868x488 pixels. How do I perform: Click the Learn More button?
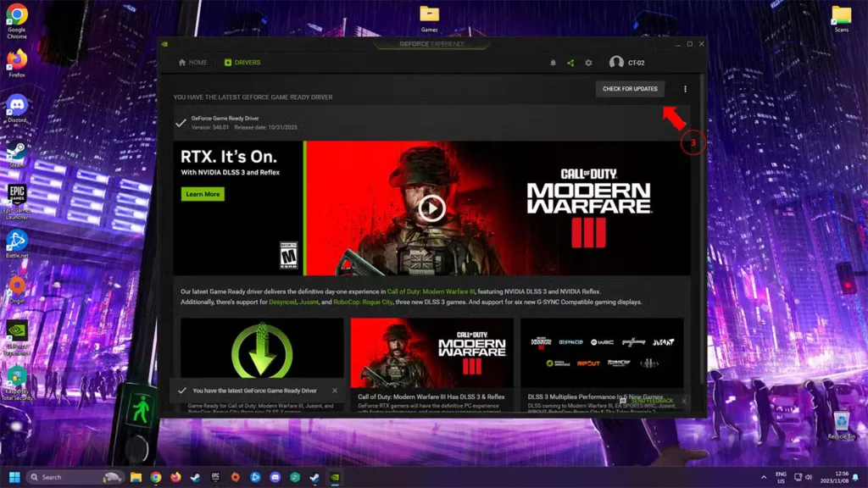(x=203, y=194)
